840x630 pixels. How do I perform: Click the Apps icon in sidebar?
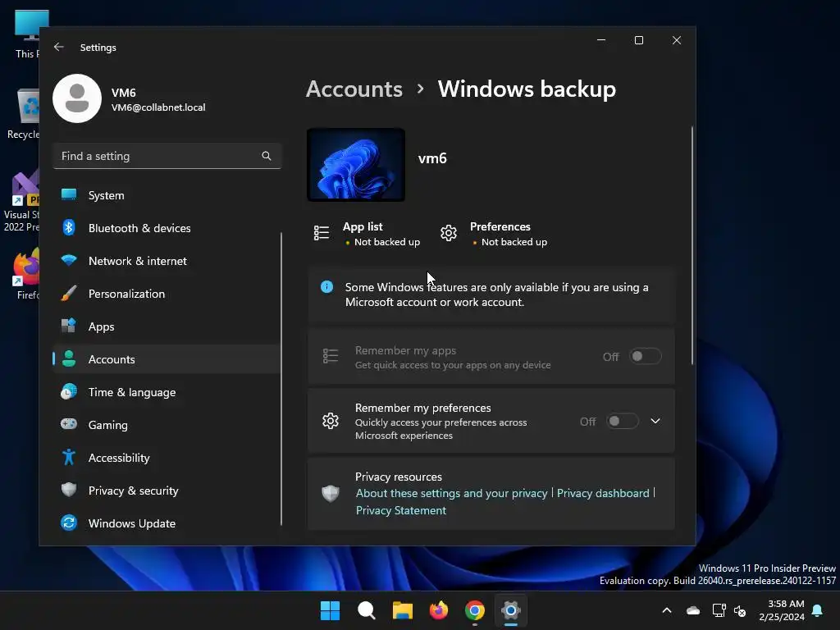click(x=69, y=326)
